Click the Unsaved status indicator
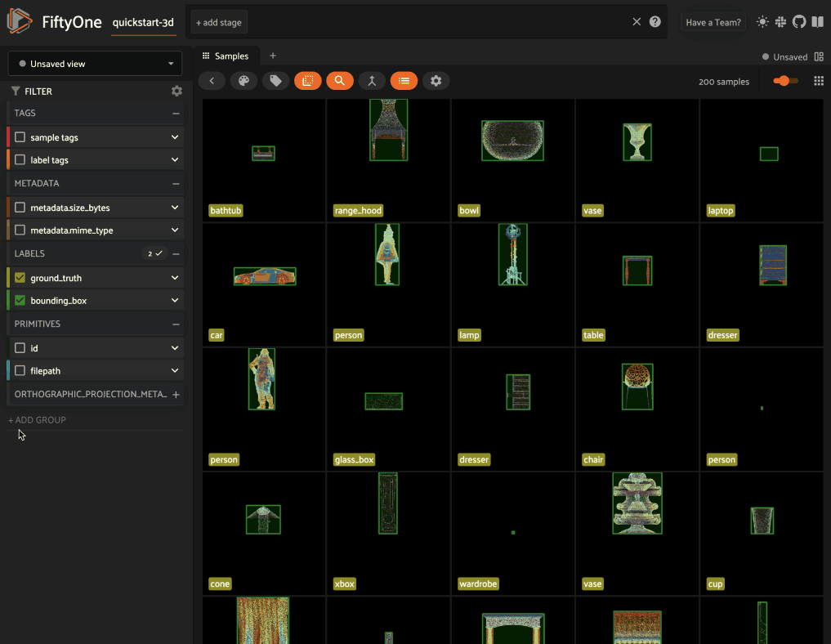Image resolution: width=831 pixels, height=644 pixels. pos(785,56)
